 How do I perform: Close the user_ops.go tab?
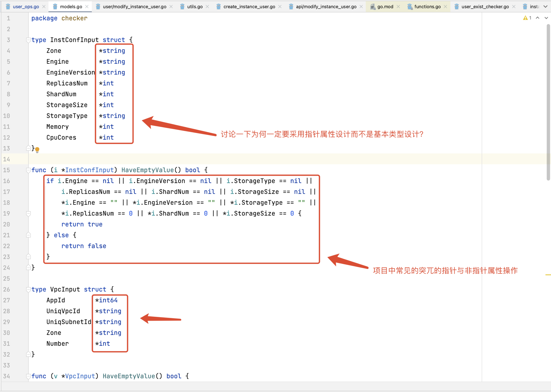coord(44,7)
